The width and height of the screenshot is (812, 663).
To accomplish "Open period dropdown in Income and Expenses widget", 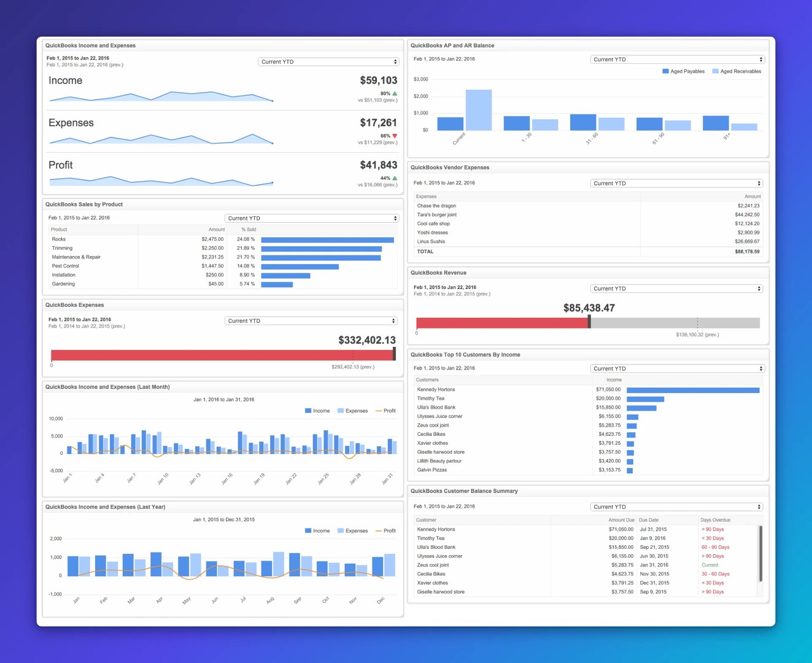I will (x=328, y=61).
